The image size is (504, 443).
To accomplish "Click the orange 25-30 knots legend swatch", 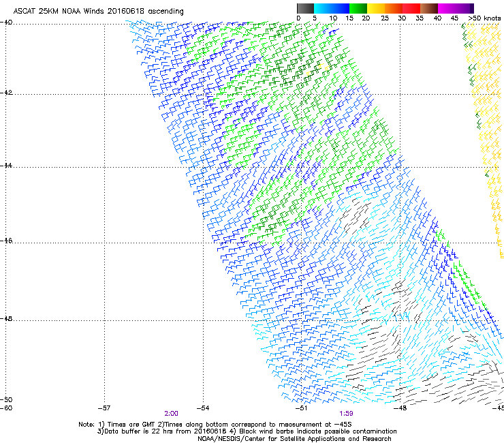I will [394, 8].
